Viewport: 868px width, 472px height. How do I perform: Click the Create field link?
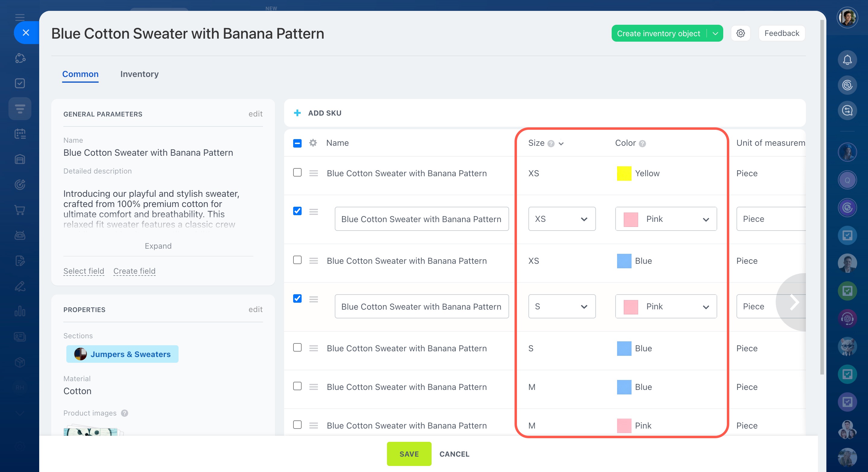[x=134, y=271]
